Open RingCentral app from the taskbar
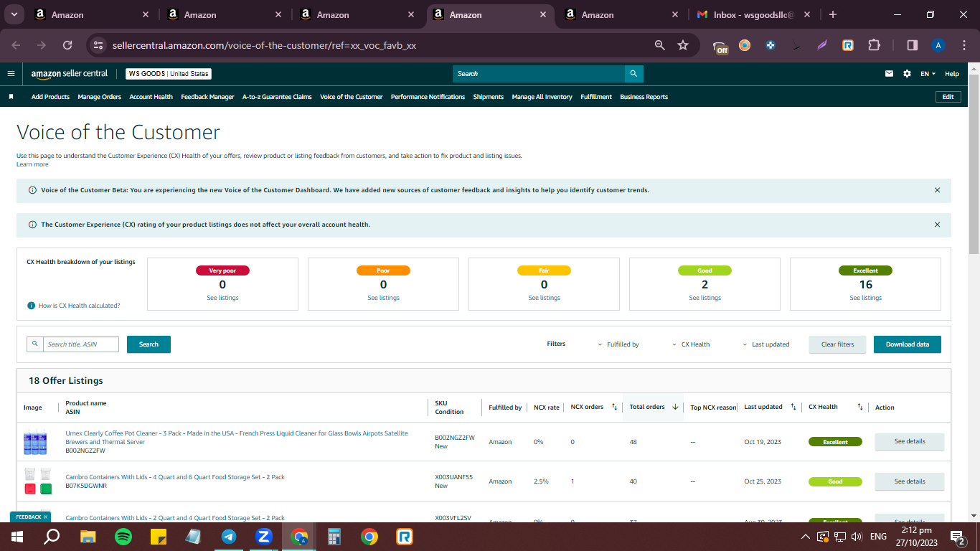Image resolution: width=980 pixels, height=551 pixels. (405, 537)
